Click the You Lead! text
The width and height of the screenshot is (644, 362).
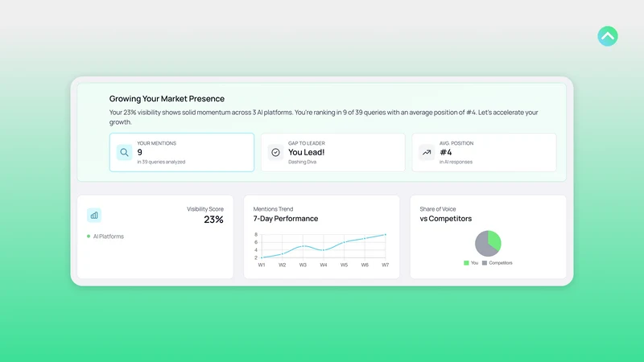coord(307,152)
